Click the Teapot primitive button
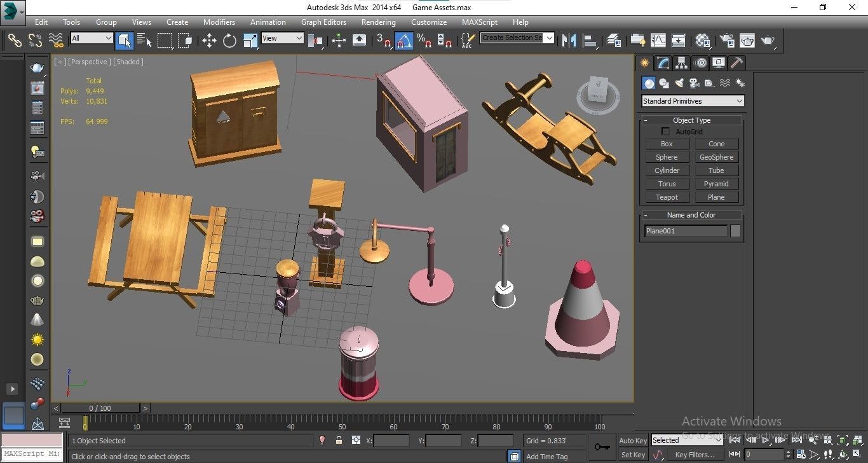 (667, 197)
